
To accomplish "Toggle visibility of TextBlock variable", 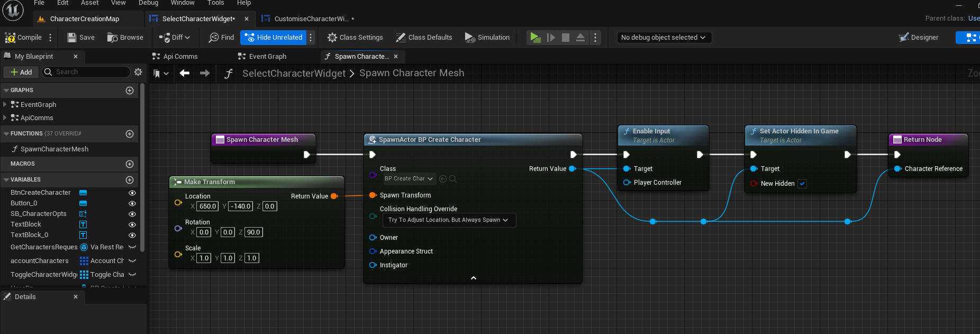I will point(132,225).
